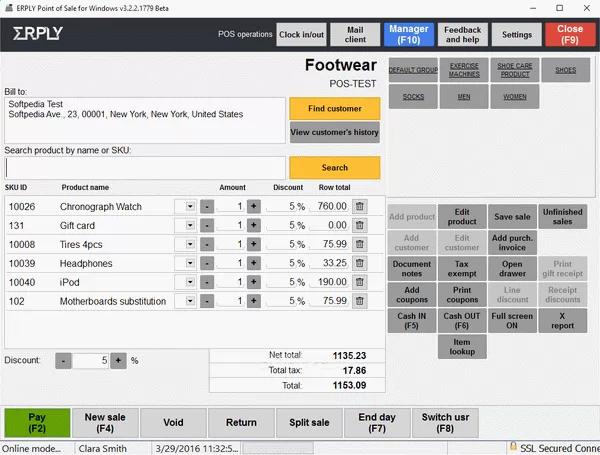Expand the Headphones row dropdown
The height and width of the screenshot is (455, 600).
click(185, 263)
